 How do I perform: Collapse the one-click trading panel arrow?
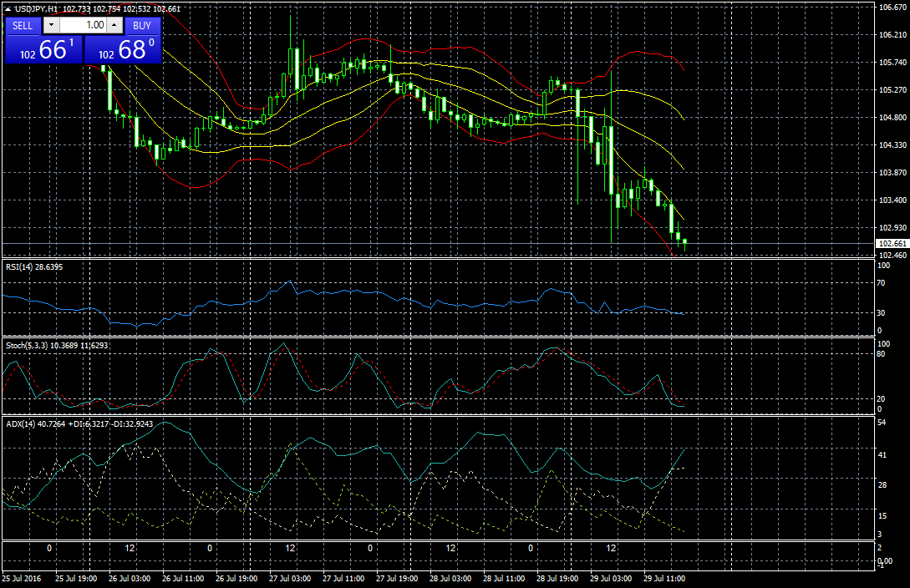coord(8,8)
